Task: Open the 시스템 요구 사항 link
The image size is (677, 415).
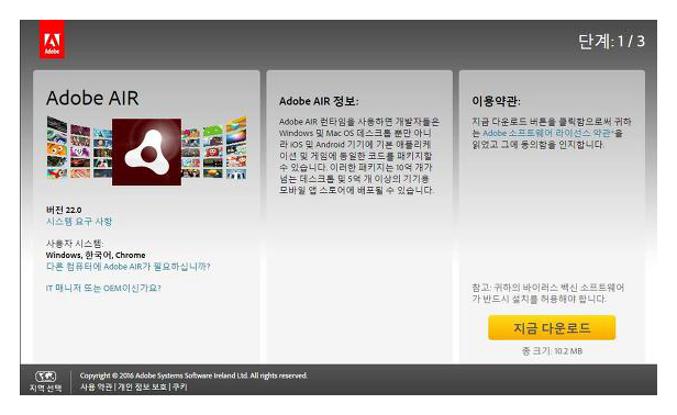Action: [x=79, y=222]
